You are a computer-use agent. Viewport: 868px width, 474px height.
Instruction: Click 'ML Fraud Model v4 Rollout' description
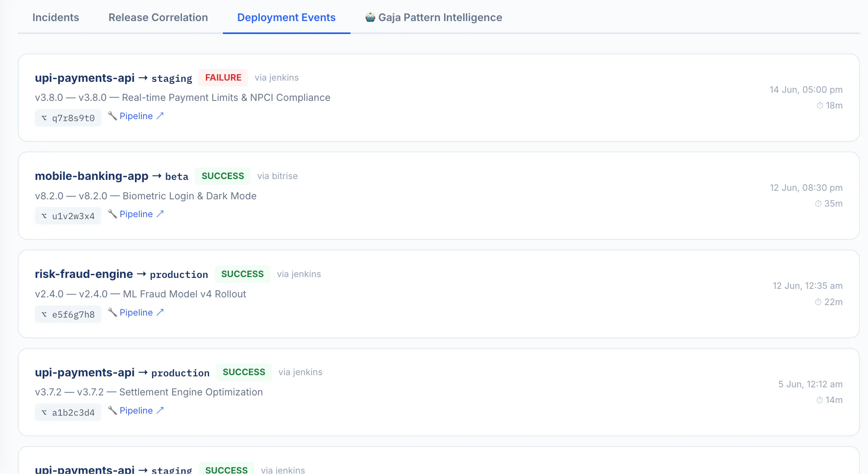pos(184,294)
